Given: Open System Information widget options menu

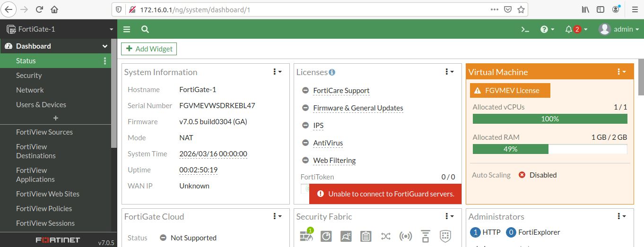Looking at the screenshot, I should 277,72.
